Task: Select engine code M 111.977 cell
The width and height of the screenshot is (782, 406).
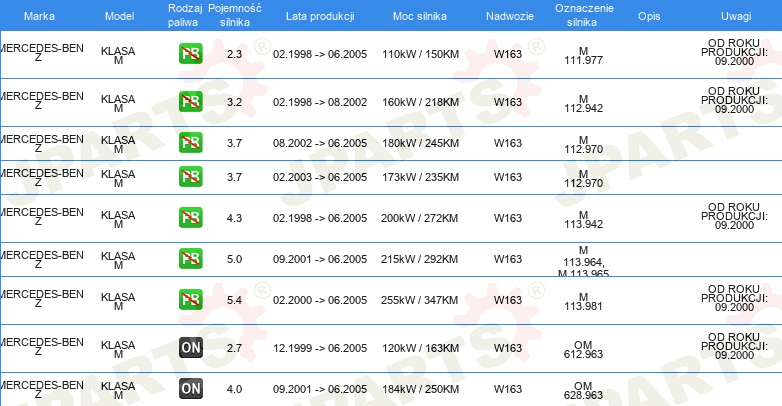Action: point(584,55)
